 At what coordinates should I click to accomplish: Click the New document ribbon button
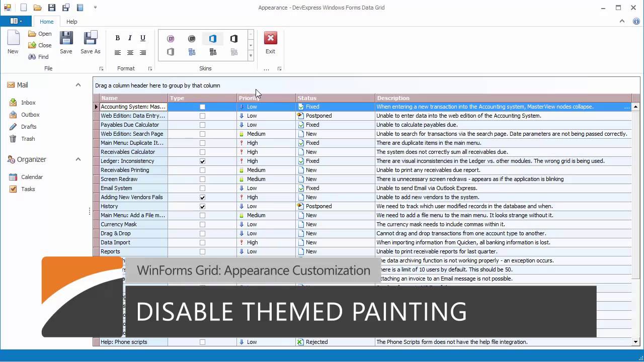coord(13,42)
